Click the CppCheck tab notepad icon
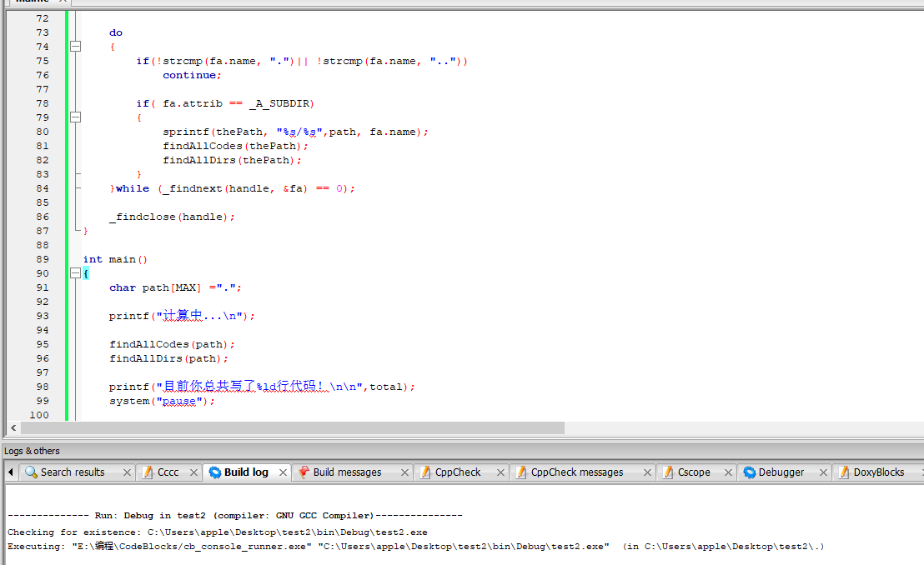924x565 pixels. [425, 472]
